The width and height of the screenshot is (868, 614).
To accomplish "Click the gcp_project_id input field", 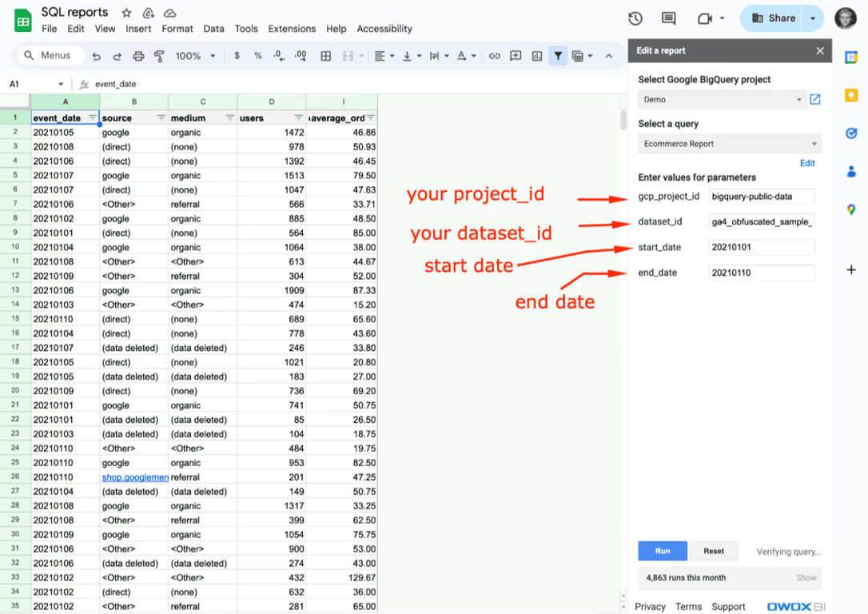I will click(761, 197).
